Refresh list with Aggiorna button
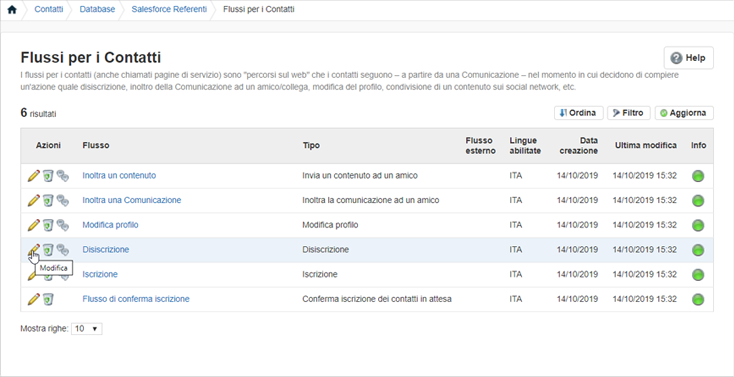734x377 pixels. [684, 113]
